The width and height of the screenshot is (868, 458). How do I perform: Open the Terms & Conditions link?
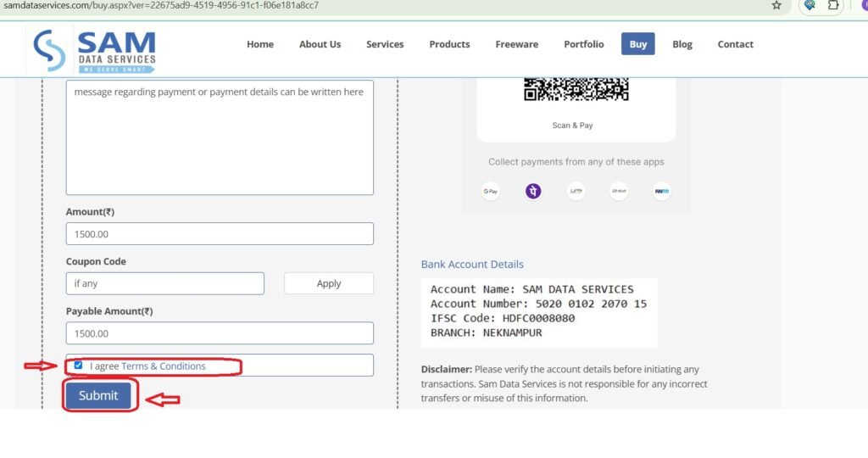(x=164, y=366)
